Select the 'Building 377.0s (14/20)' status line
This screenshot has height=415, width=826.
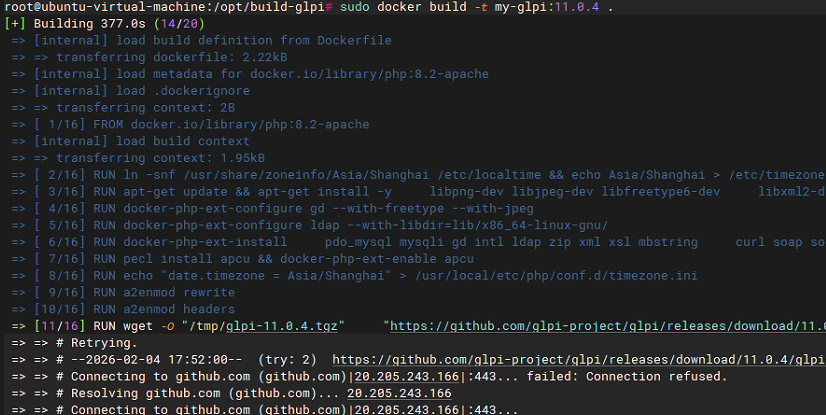coord(104,24)
